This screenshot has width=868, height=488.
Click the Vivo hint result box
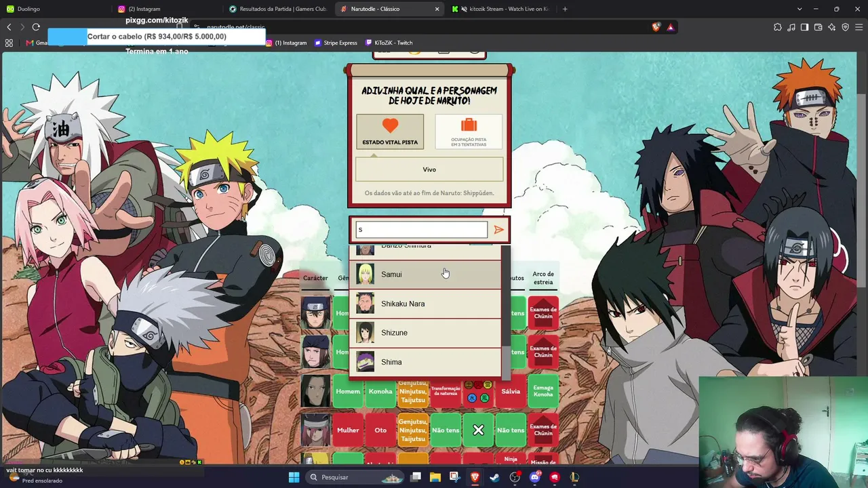coord(429,169)
